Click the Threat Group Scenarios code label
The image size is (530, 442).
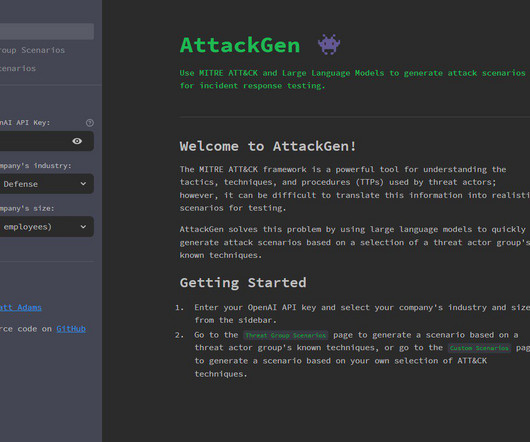click(286, 335)
